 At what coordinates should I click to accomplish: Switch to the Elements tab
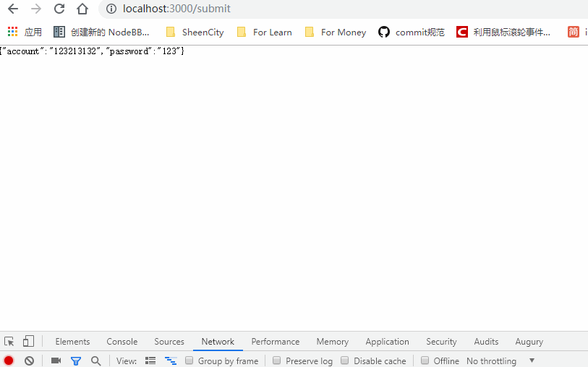coord(73,342)
